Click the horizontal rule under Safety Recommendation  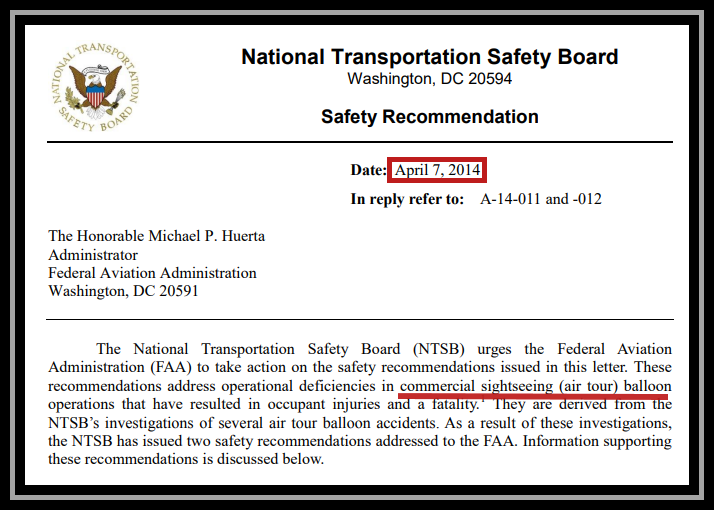(x=360, y=142)
